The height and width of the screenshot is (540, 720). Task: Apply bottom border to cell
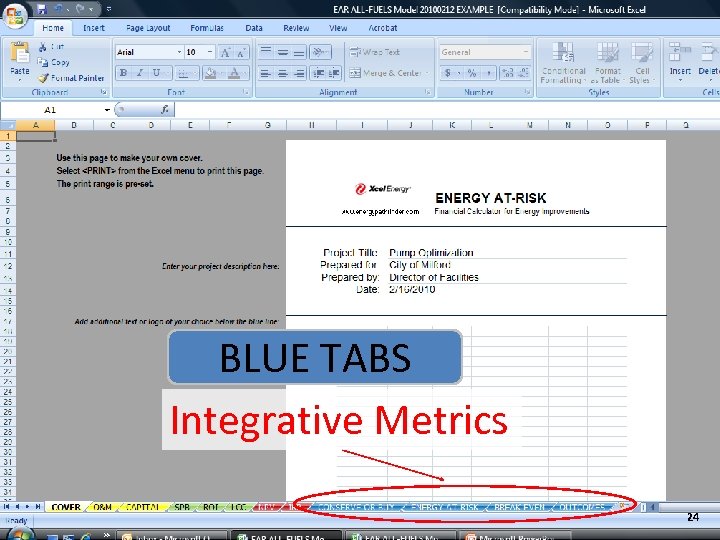183,73
